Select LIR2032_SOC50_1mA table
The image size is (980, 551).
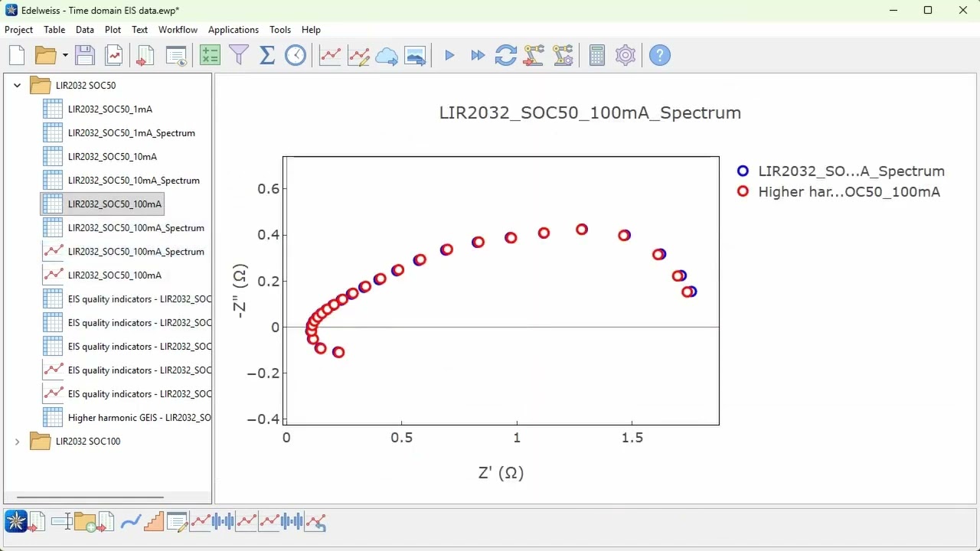(x=109, y=109)
